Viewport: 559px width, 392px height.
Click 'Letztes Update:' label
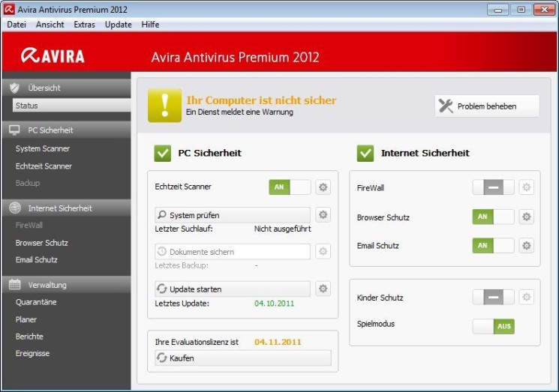[182, 304]
